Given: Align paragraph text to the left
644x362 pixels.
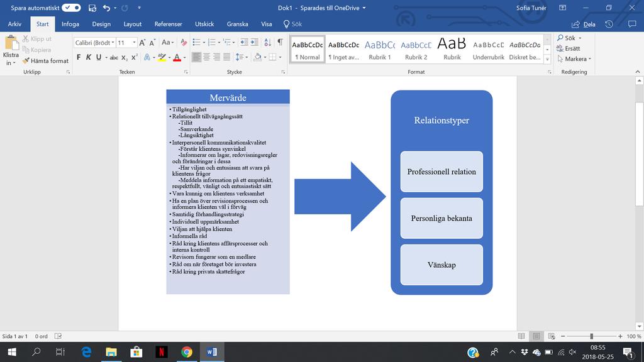Looking at the screenshot, I should tap(196, 57).
